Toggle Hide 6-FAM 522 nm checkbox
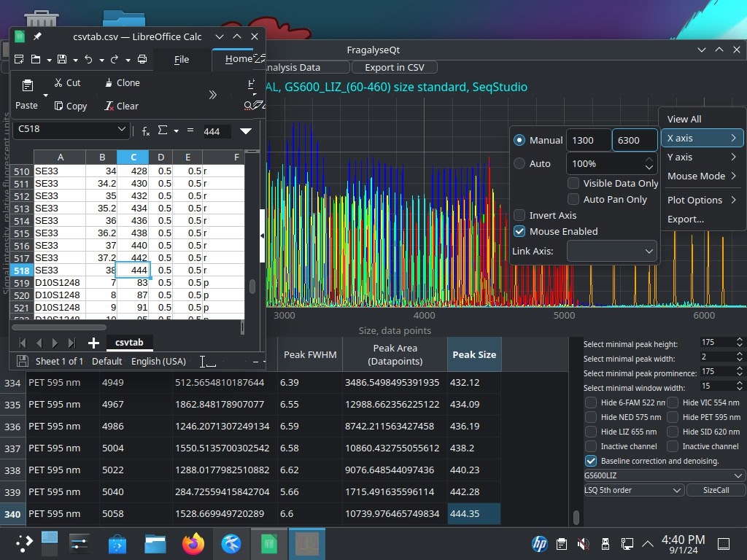This screenshot has width=747, height=560. click(591, 402)
